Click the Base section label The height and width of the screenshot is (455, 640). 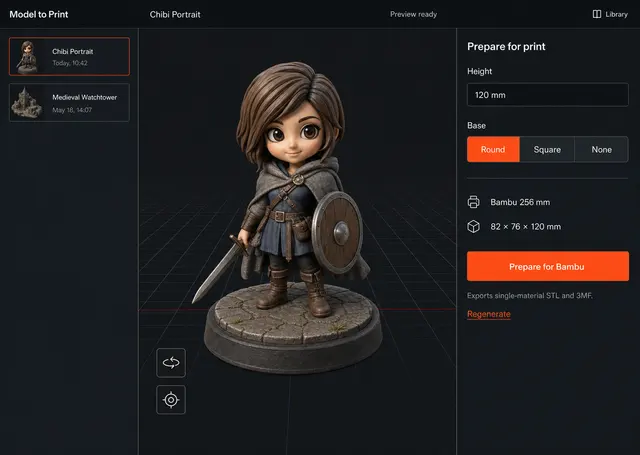476,125
